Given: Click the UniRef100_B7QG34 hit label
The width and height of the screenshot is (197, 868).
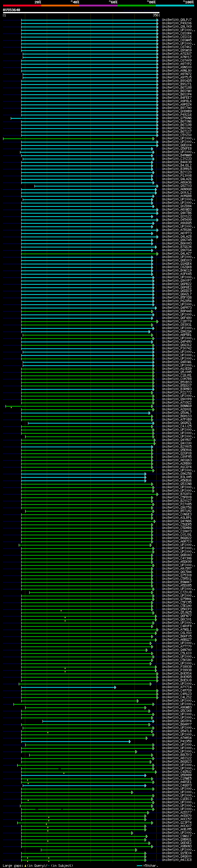Looking at the screenshot, I should pos(177,247).
